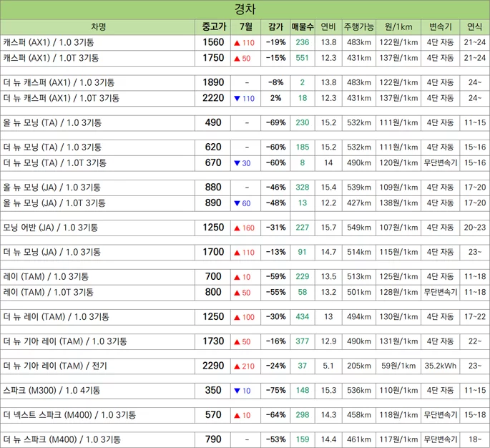Click listing count 328

click(x=302, y=188)
